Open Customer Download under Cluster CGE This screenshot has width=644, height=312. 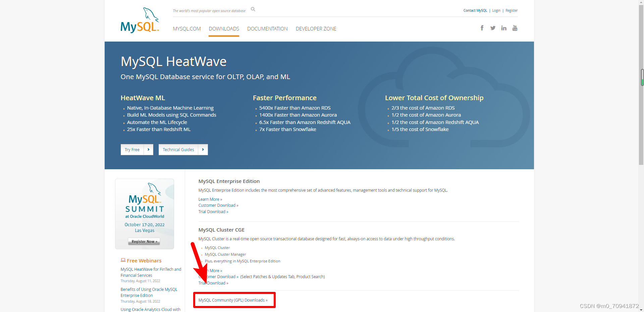pyautogui.click(x=218, y=277)
